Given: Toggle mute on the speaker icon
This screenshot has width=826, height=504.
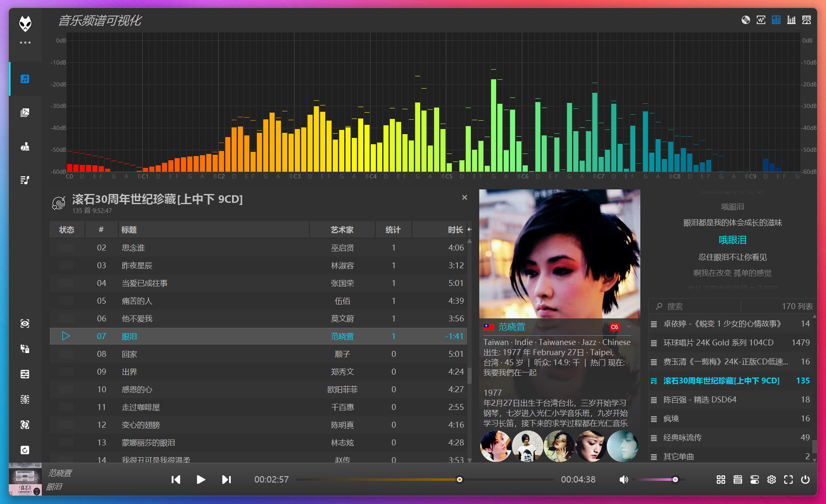Looking at the screenshot, I should [x=624, y=480].
